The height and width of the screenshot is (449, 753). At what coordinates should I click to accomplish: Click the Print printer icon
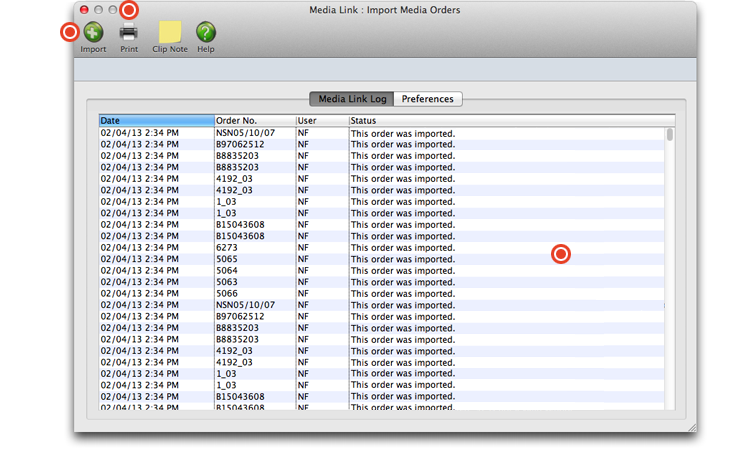pyautogui.click(x=129, y=32)
